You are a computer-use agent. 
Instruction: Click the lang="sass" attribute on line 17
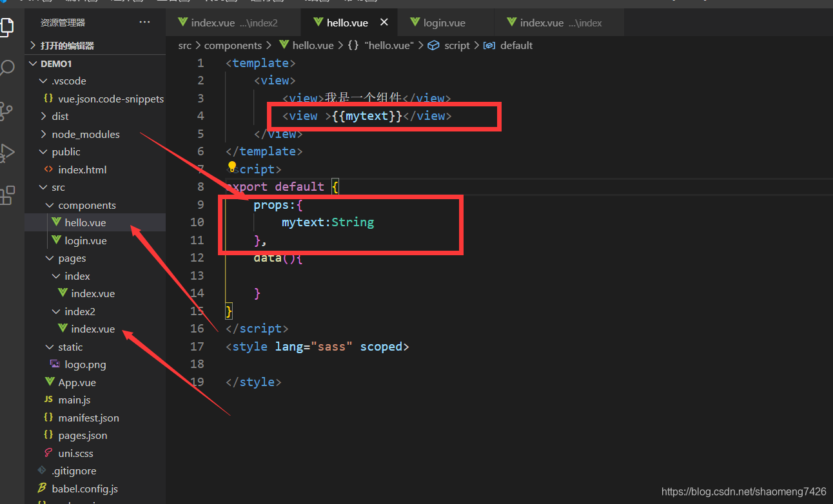tap(314, 347)
